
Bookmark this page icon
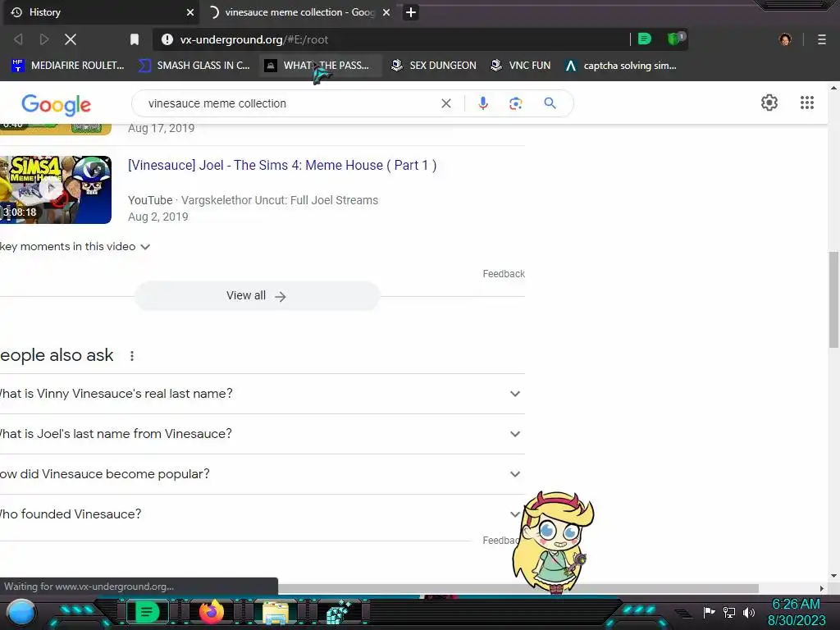(135, 39)
